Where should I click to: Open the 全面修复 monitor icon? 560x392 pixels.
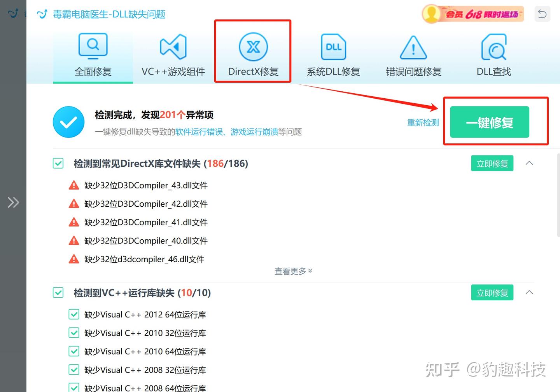coord(93,46)
